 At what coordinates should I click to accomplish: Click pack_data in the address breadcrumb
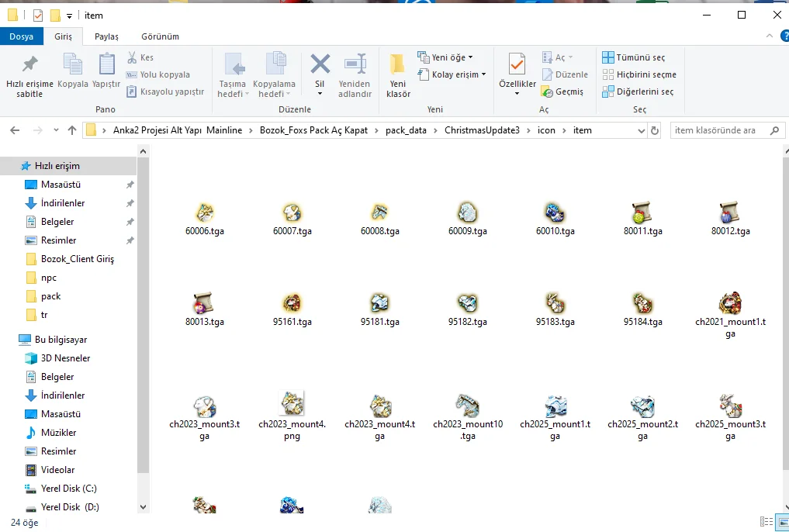tap(406, 130)
